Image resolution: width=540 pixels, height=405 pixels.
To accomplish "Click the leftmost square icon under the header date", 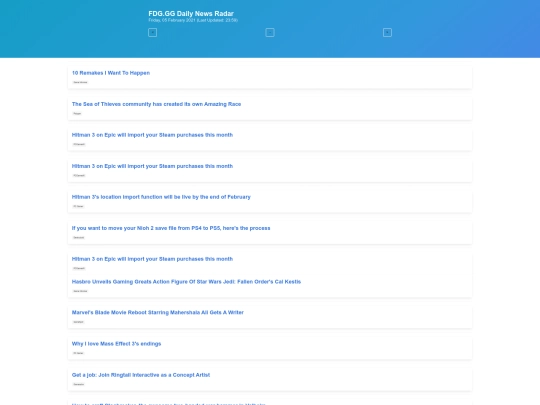I will click(x=152, y=32).
